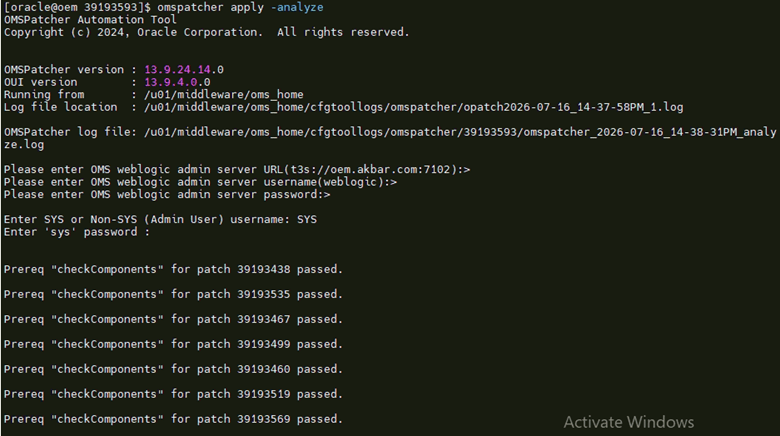The height and width of the screenshot is (436, 780).
Task: Click prereq line for patch 39193460
Action: 174,369
